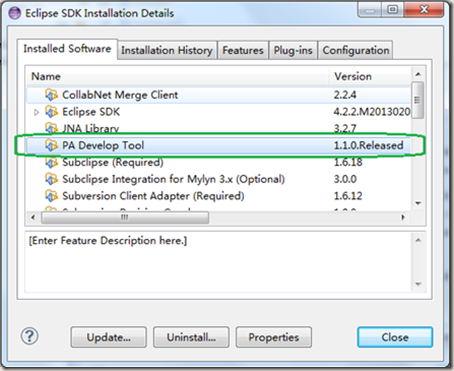Switch to the Installation History tab
Image resolution: width=454 pixels, height=371 pixels.
(x=167, y=50)
